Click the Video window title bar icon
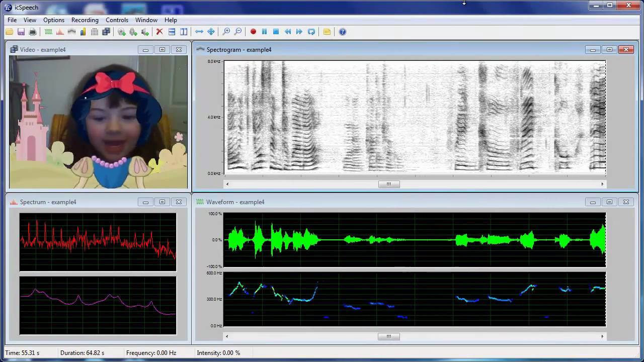 [x=14, y=50]
